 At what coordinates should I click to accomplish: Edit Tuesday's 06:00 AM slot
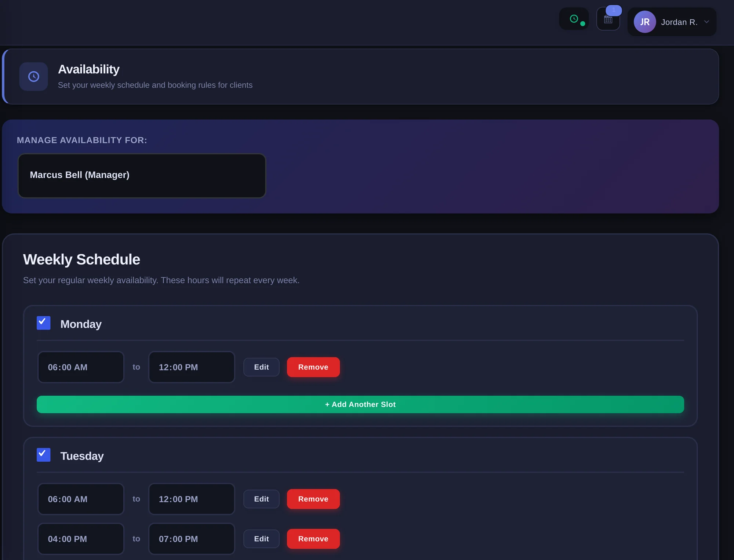261,499
